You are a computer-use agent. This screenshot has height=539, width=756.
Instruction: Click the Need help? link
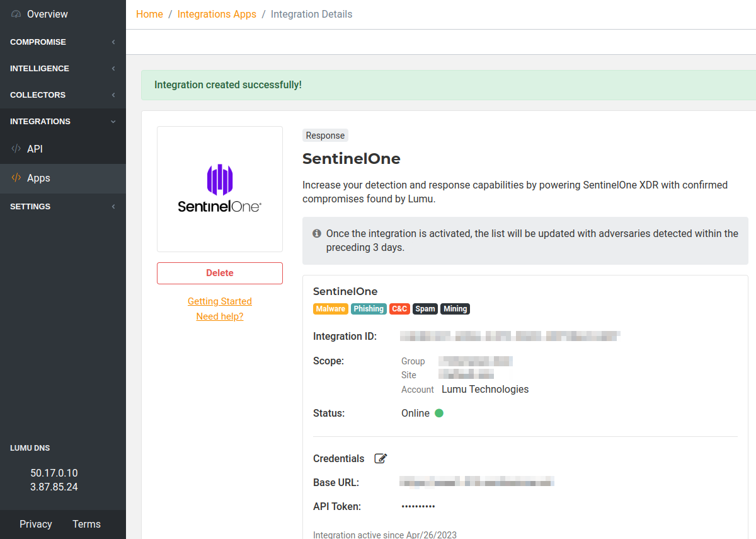[x=219, y=316]
